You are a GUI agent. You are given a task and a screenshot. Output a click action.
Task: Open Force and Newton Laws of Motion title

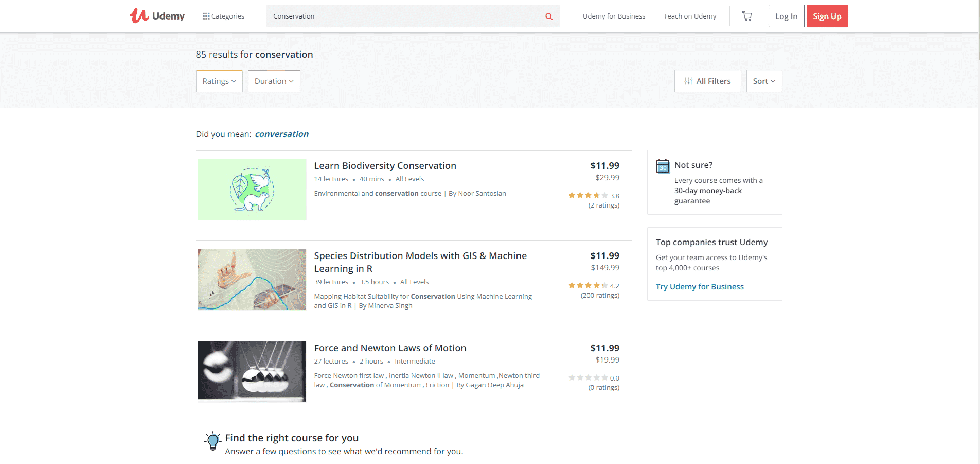390,348
